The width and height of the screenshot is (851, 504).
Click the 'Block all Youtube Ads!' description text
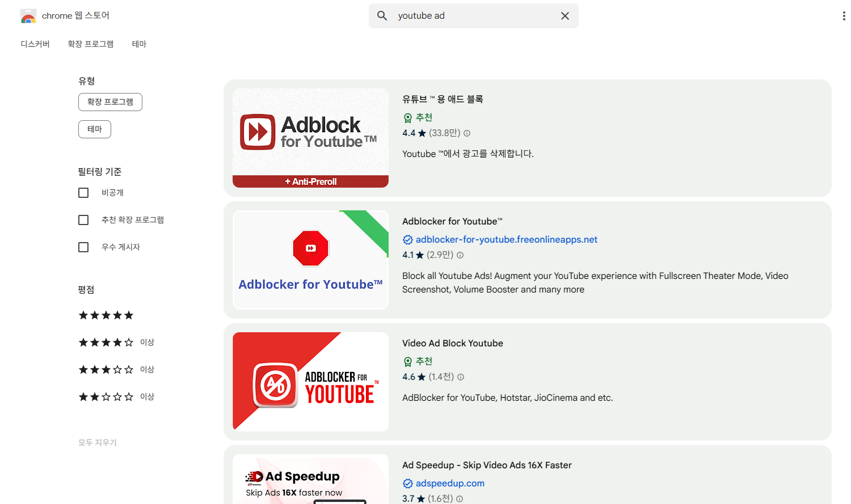coord(595,282)
